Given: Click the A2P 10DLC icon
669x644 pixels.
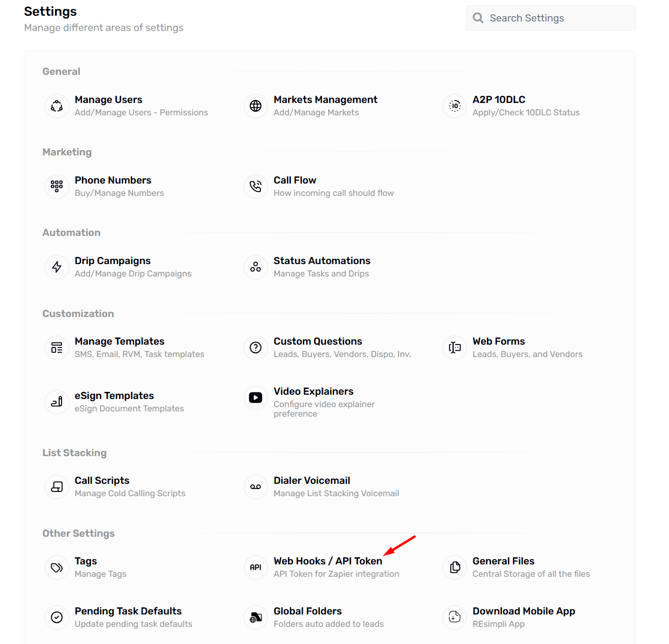Looking at the screenshot, I should (454, 106).
